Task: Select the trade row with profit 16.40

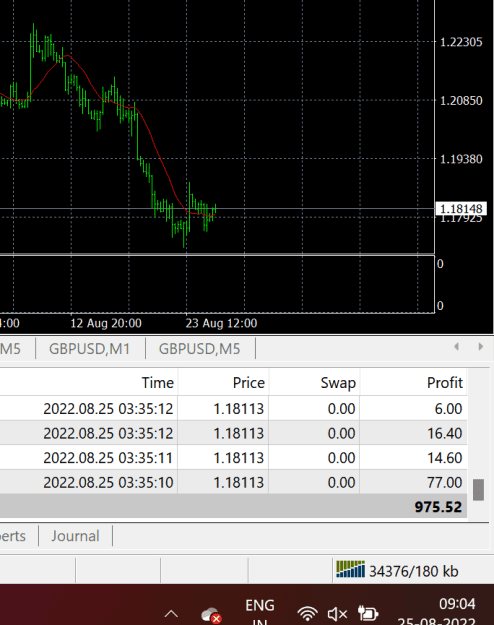Action: point(233,433)
